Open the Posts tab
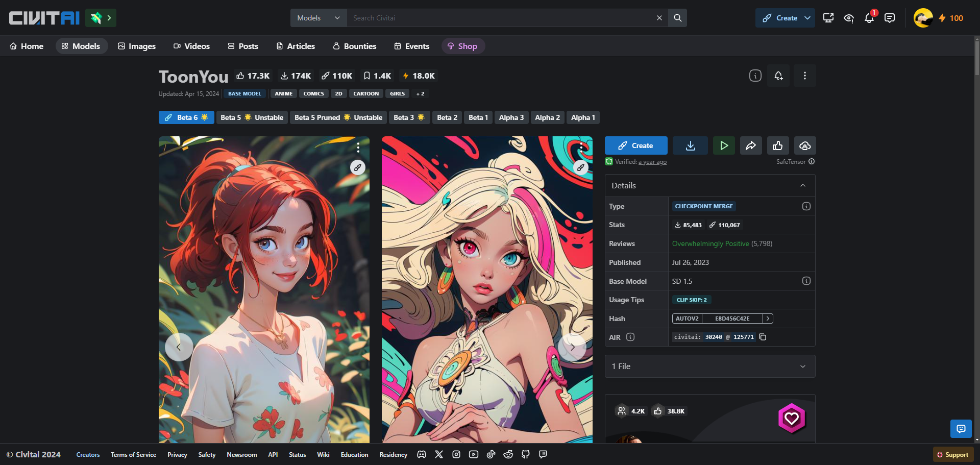The width and height of the screenshot is (980, 465). pos(243,46)
